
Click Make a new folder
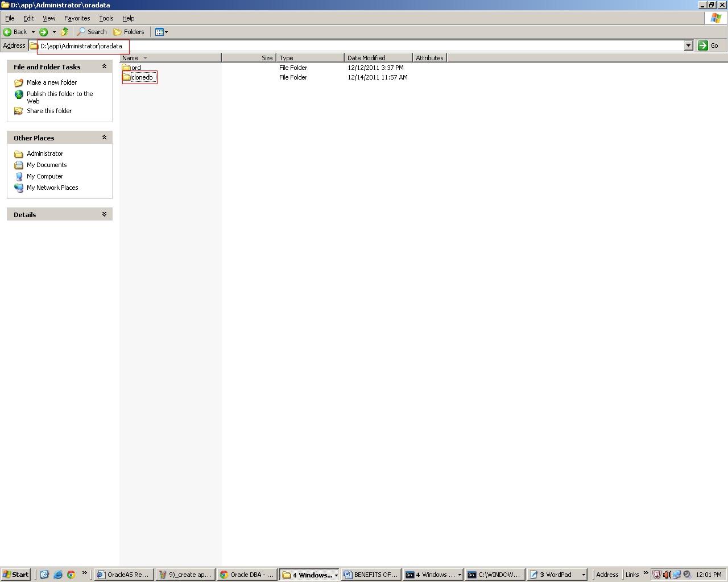coord(52,82)
